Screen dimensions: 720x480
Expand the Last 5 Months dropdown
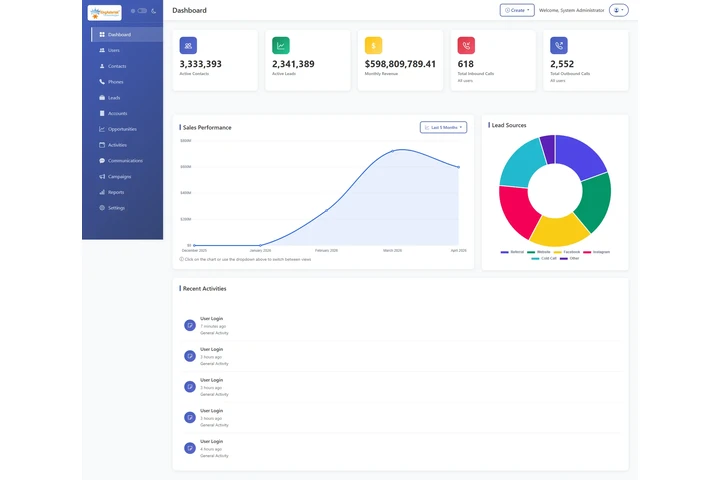click(x=443, y=128)
